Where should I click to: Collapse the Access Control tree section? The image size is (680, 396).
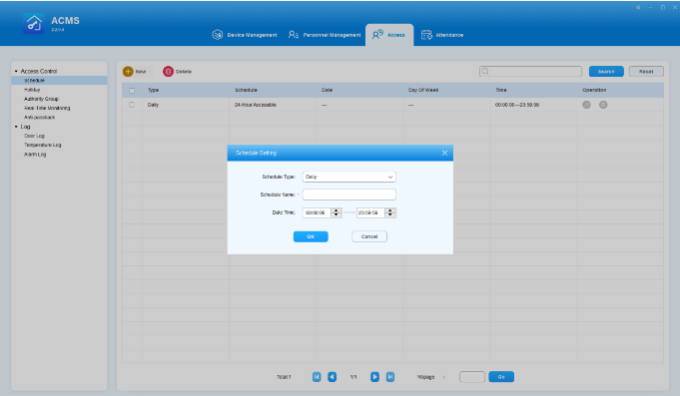coord(16,71)
